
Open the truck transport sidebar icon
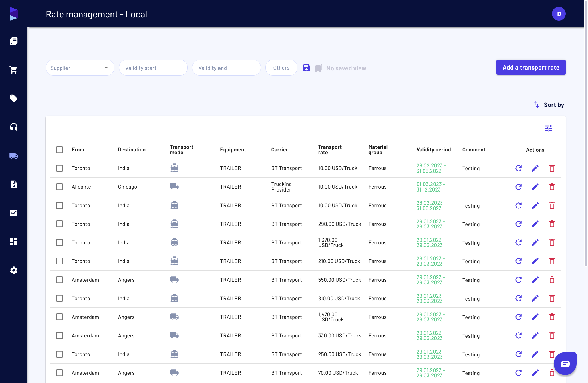pyautogui.click(x=14, y=156)
